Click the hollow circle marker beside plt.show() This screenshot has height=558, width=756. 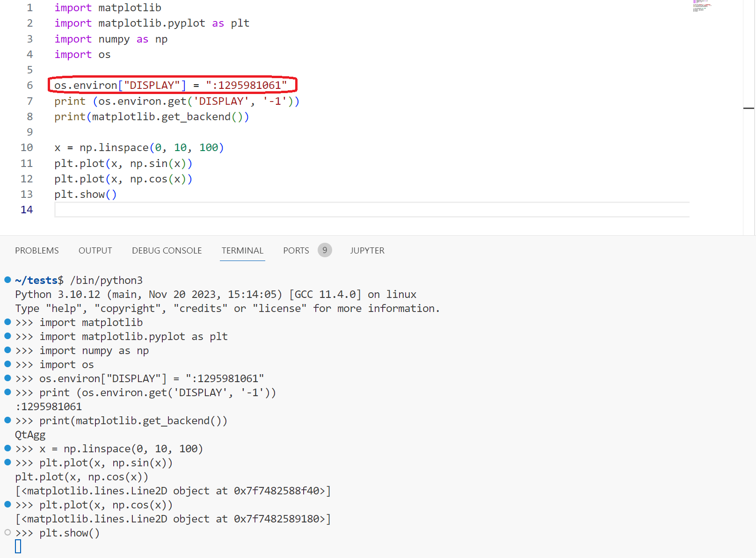point(7,532)
